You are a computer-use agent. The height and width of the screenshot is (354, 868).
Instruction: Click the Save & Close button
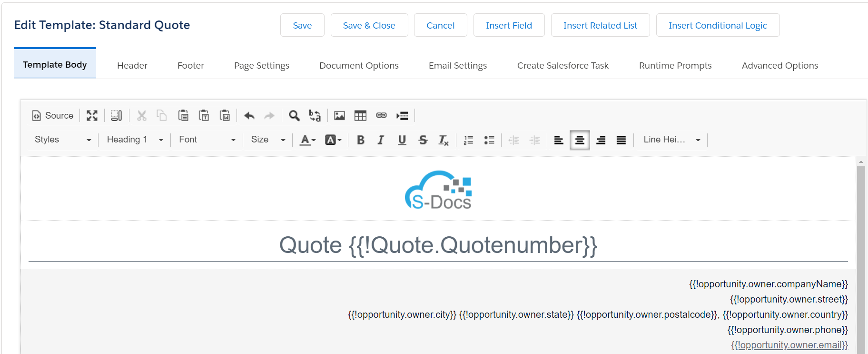[x=369, y=25]
